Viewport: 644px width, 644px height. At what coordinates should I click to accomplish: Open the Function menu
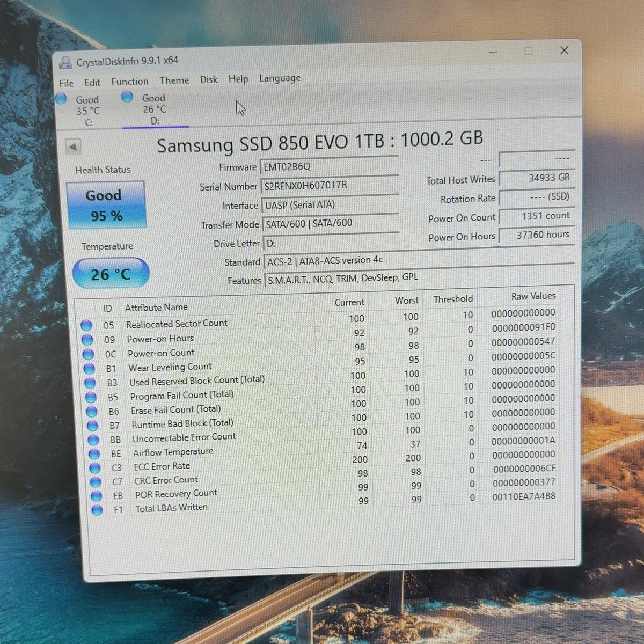click(x=130, y=82)
